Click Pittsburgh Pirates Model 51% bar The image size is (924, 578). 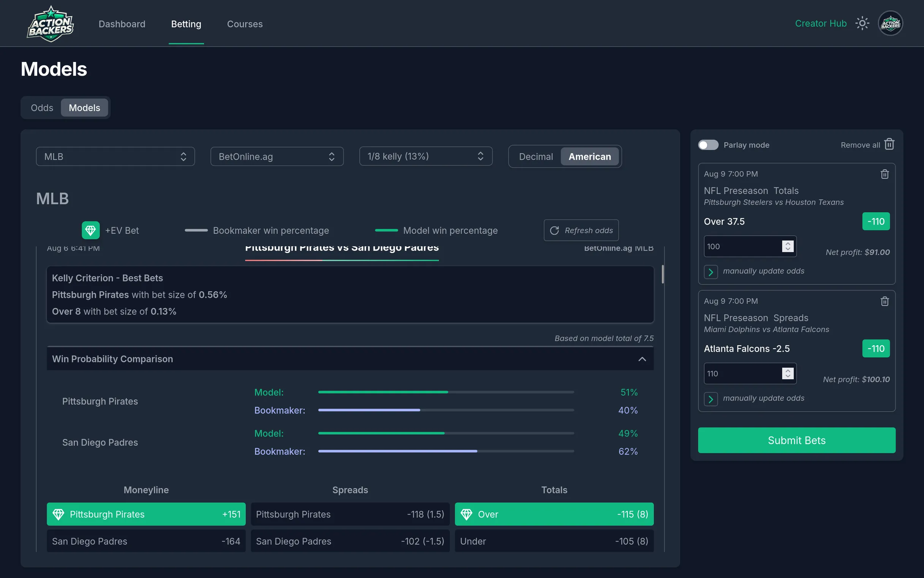(x=446, y=392)
